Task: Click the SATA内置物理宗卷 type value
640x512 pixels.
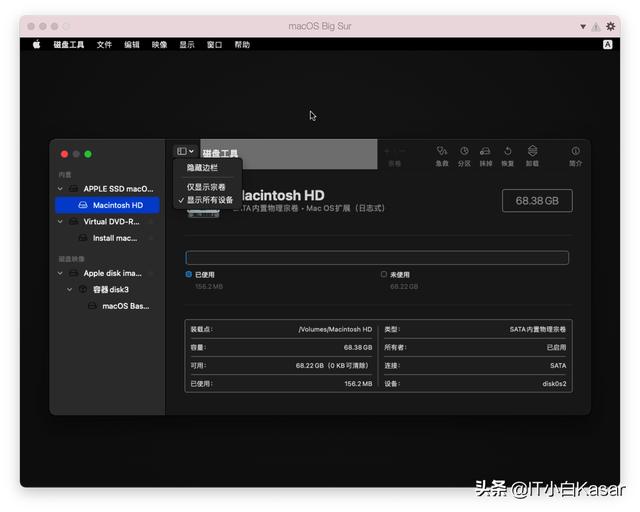Action: coord(538,329)
